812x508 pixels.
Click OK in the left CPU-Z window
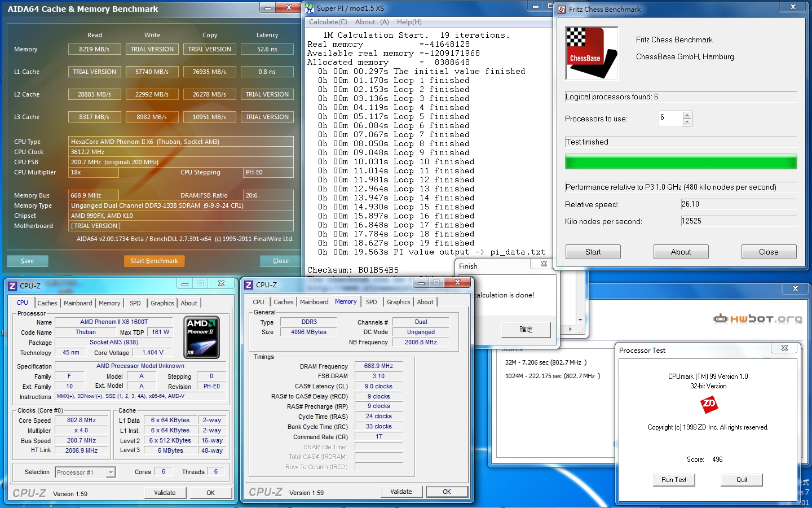[x=211, y=493]
